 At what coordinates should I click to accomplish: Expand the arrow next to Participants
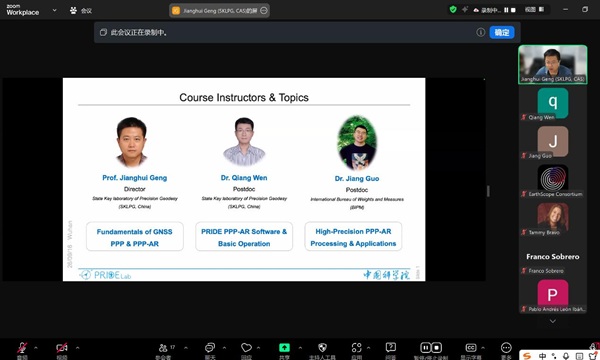tap(186, 348)
